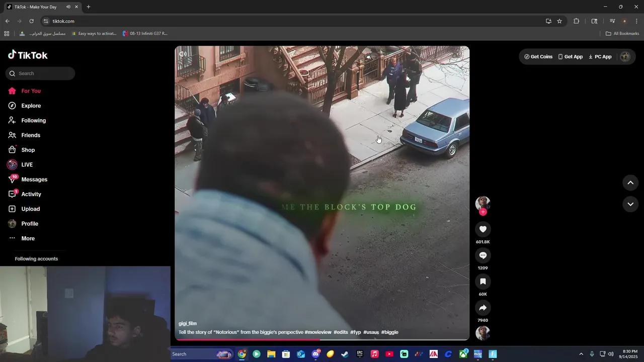Image resolution: width=644 pixels, height=362 pixels.
Task: Click the tiktok.com address bar
Action: pyautogui.click(x=292, y=21)
